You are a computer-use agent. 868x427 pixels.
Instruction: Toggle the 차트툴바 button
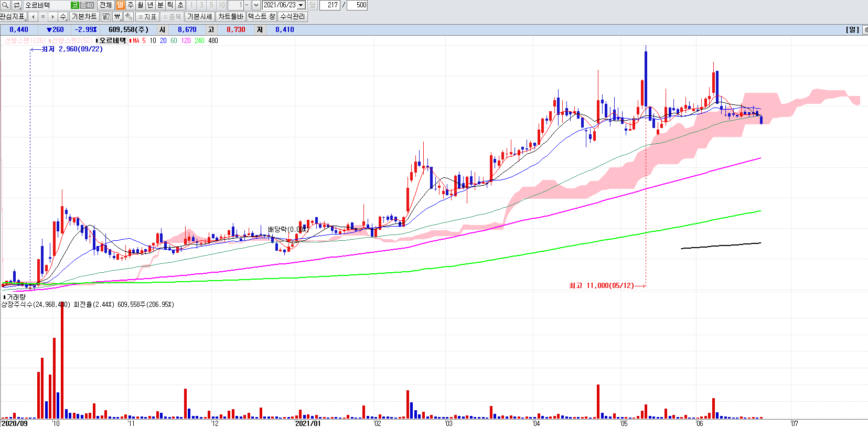pos(231,17)
